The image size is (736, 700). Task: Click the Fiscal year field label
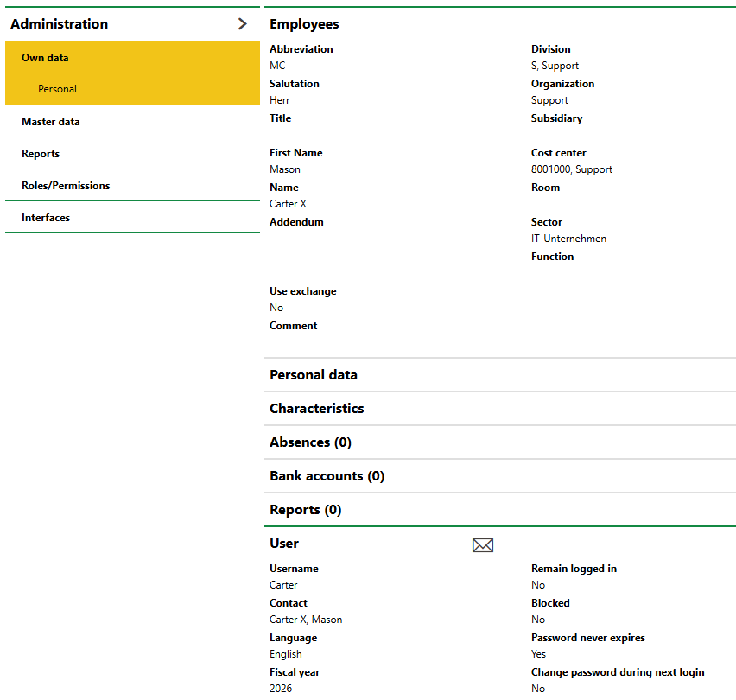coord(295,672)
